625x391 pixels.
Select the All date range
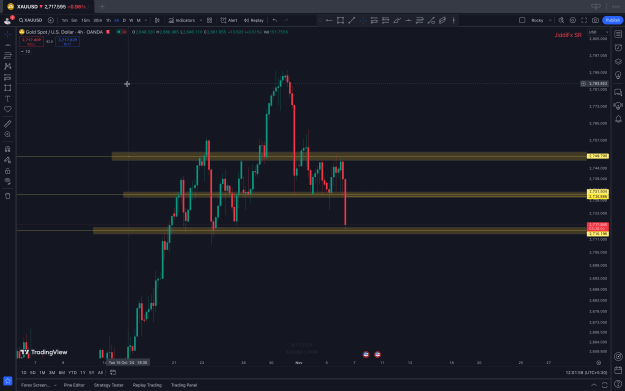(100, 373)
